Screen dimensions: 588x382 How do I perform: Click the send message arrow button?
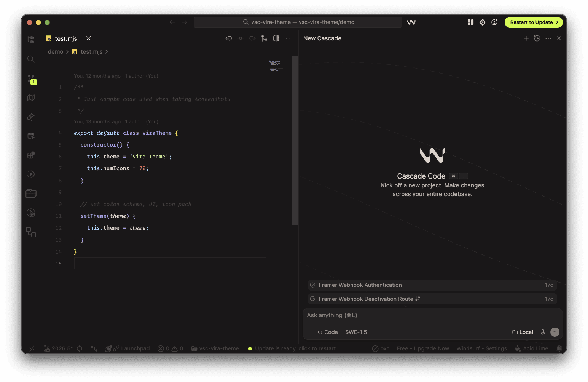click(555, 332)
